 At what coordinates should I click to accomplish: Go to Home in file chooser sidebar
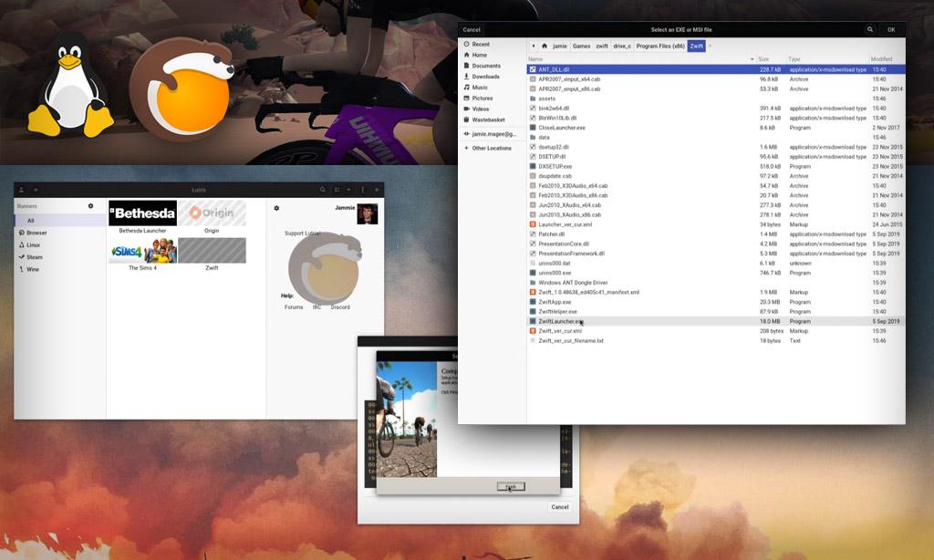coord(480,55)
